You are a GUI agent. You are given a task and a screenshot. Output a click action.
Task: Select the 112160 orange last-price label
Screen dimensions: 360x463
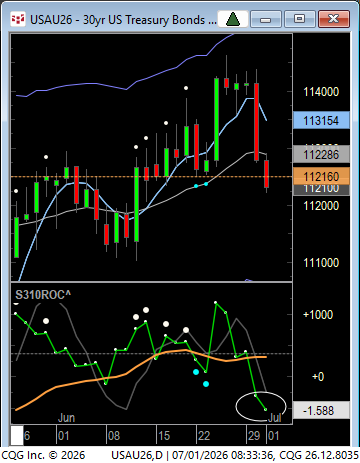[x=321, y=176]
